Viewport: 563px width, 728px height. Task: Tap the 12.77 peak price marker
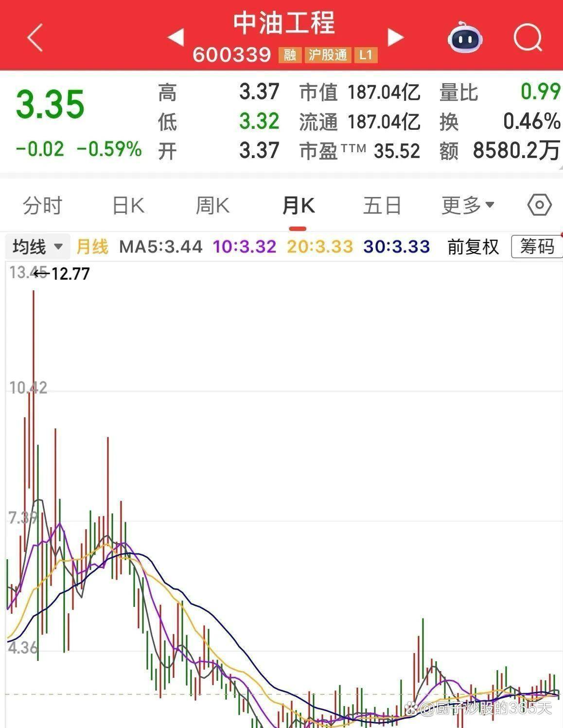(70, 274)
